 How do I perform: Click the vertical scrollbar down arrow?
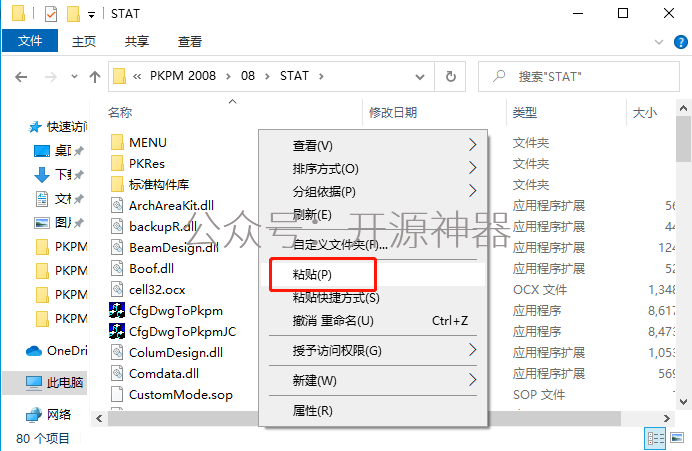683,402
